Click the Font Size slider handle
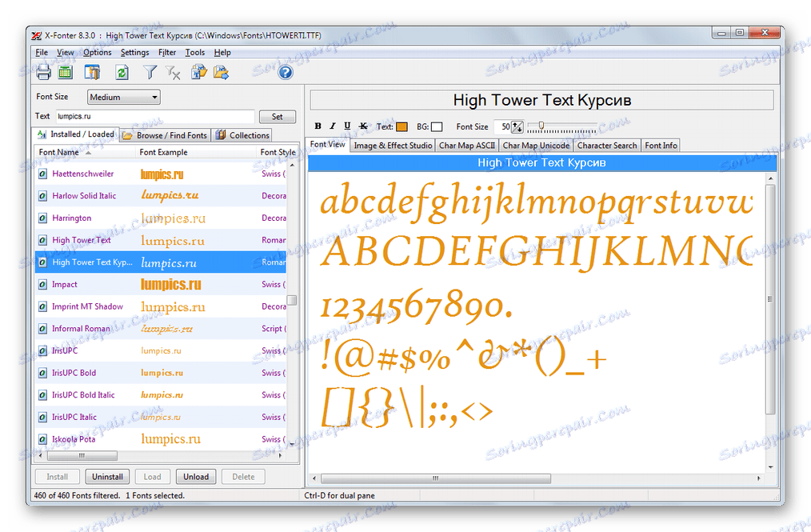The height and width of the screenshot is (532, 811). (541, 126)
